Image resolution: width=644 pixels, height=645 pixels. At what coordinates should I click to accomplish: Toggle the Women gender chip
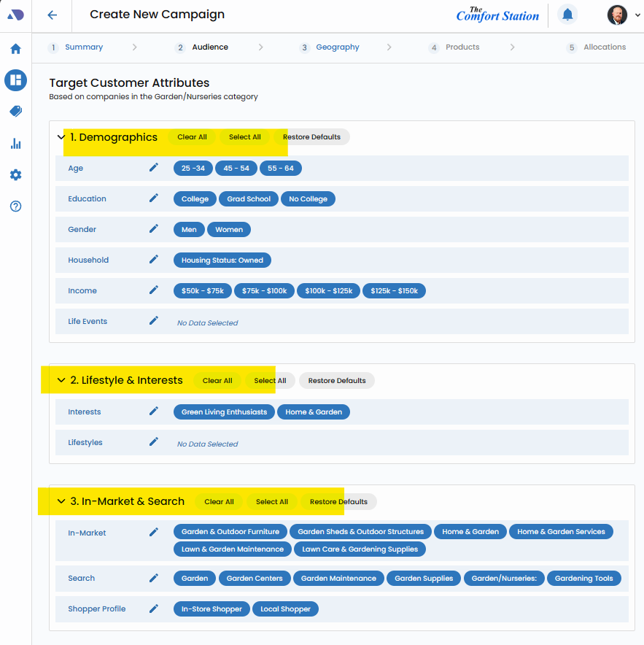tap(229, 229)
